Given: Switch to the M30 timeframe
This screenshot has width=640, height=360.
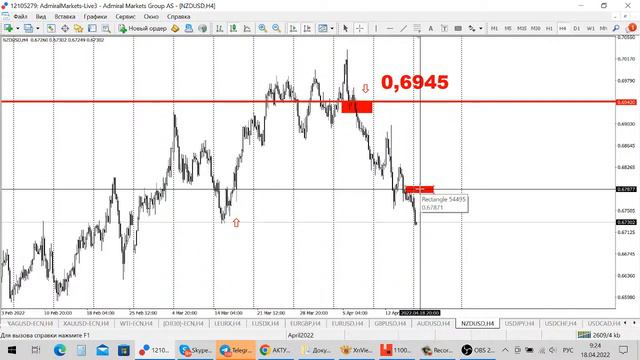Looking at the screenshot, I should (x=536, y=28).
